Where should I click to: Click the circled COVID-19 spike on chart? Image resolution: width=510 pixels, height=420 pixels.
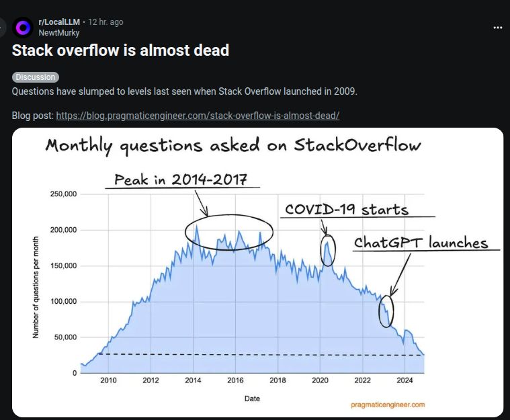[327, 250]
